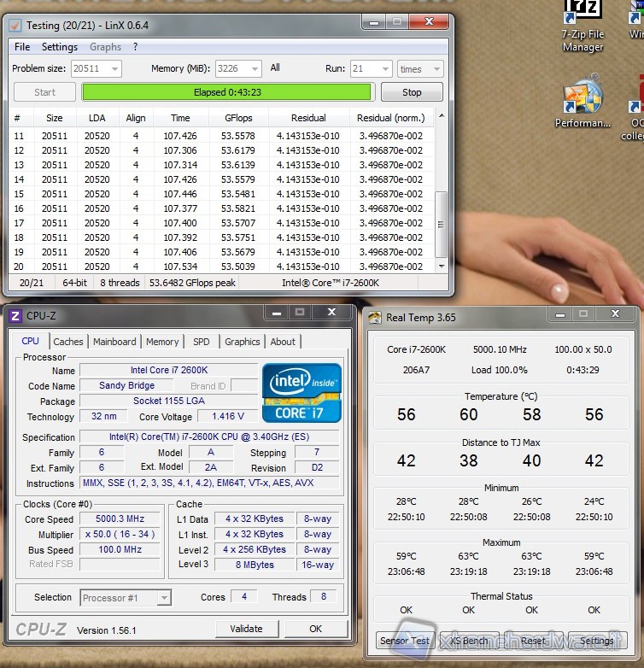Open the Processor #1 selection dropdown
The width and height of the screenshot is (644, 668).
pyautogui.click(x=164, y=598)
